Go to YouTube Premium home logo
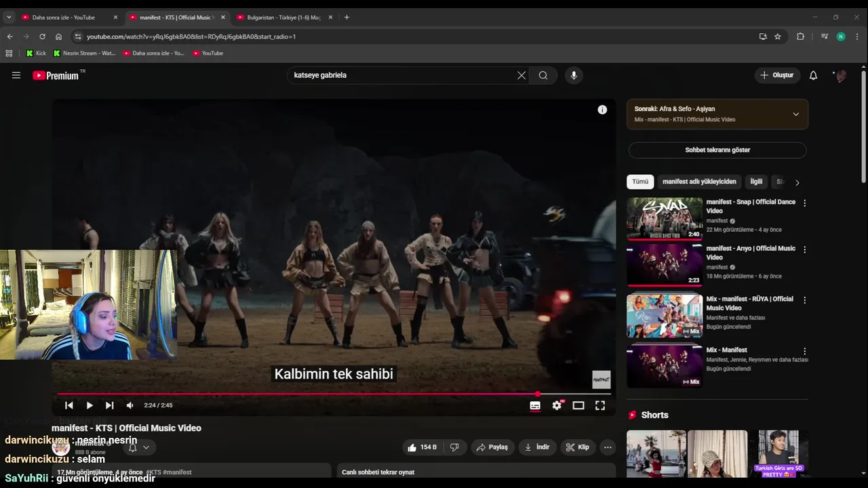Viewport: 868px width, 488px height. [x=56, y=75]
